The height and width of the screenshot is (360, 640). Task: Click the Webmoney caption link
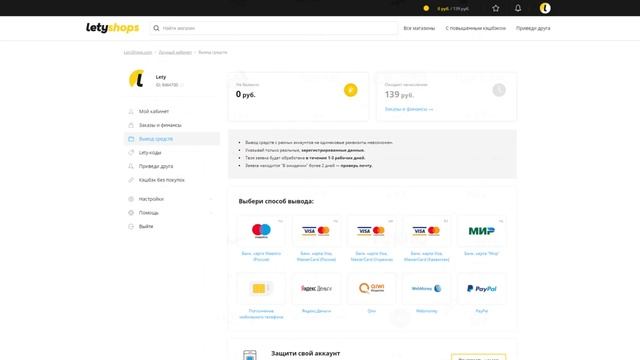(427, 311)
